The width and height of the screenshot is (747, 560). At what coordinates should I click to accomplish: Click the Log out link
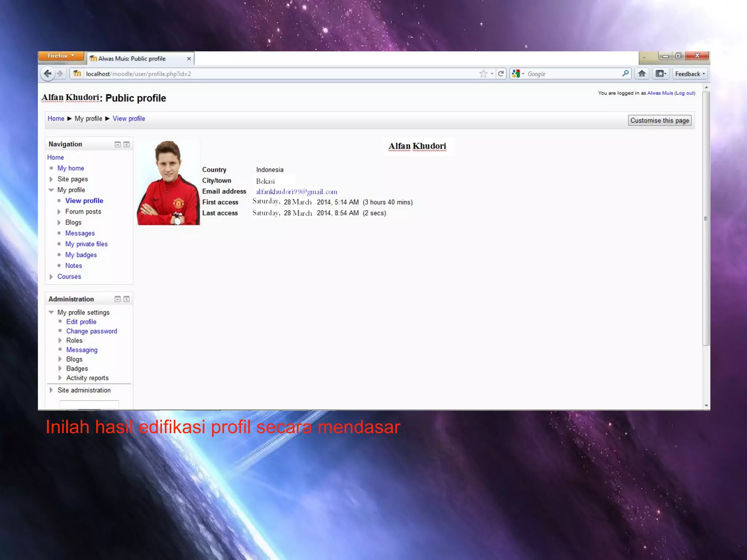[685, 93]
